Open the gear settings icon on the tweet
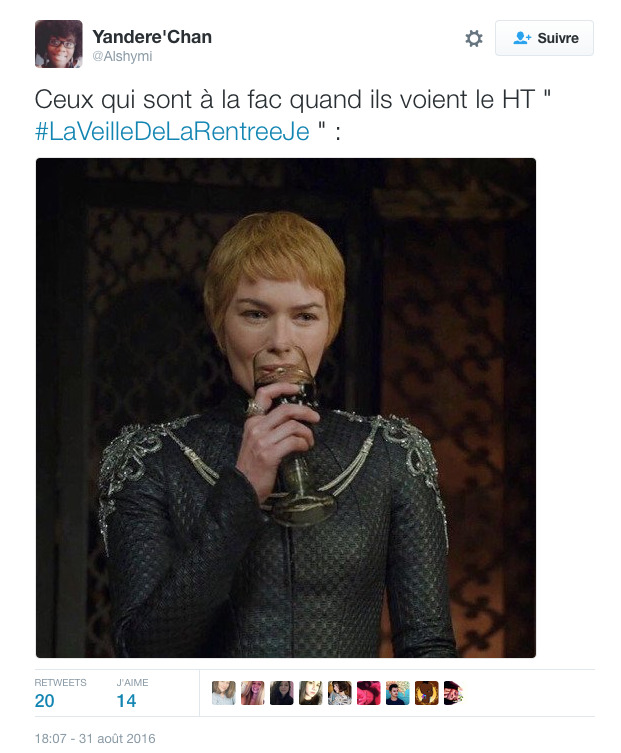This screenshot has height=753, width=621. point(474,38)
